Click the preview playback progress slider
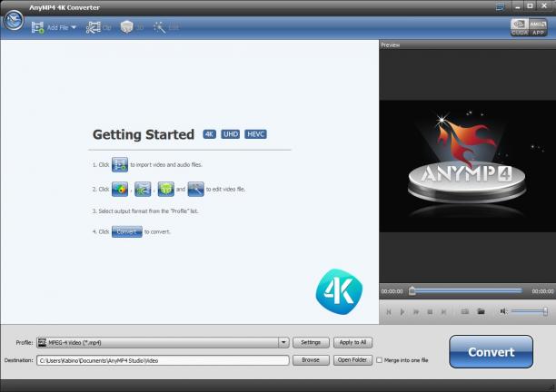 tap(467, 290)
